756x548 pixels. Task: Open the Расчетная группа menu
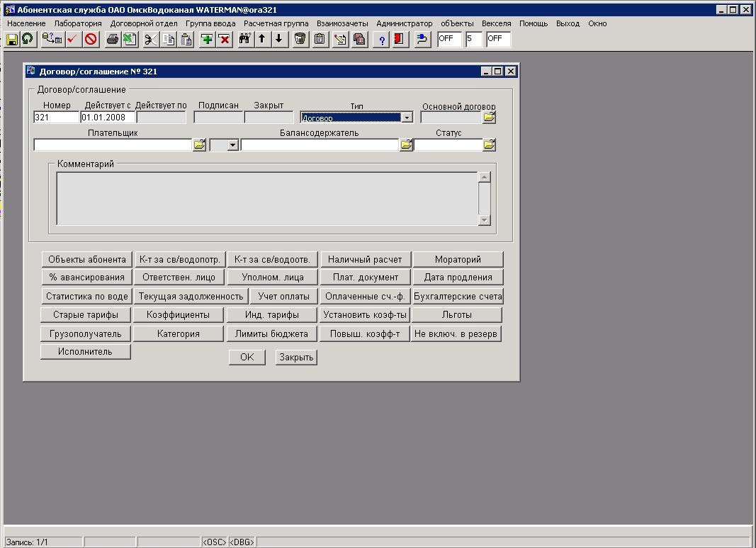pyautogui.click(x=276, y=23)
